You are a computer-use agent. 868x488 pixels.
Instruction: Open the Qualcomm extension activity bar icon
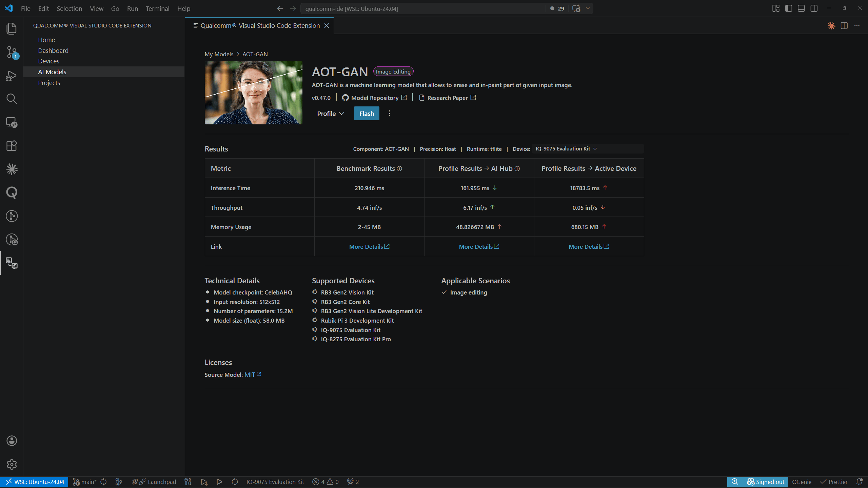[12, 263]
